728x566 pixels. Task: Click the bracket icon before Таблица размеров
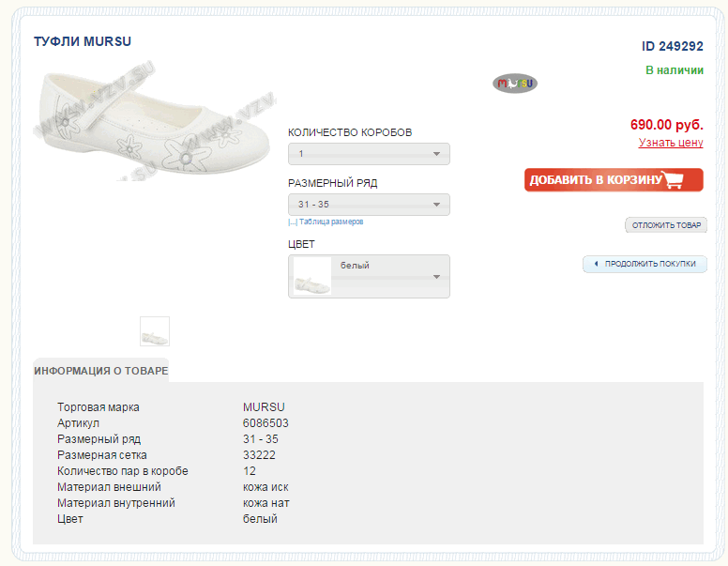[x=292, y=222]
